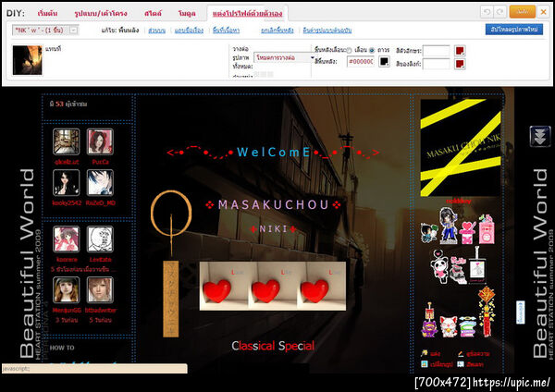
Task: Select the เลื่อน scroll radio button
Action: pyautogui.click(x=349, y=50)
